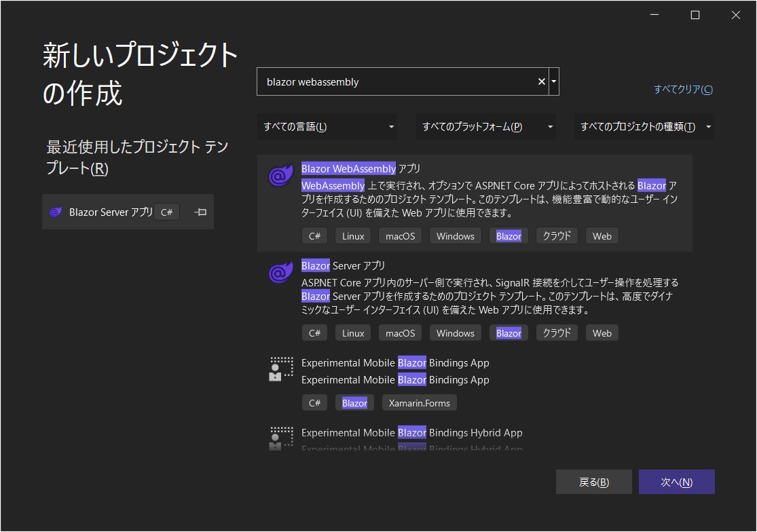Click Experimental Mobile Blazor Bindings App description line
This screenshot has width=757, height=532.
(395, 380)
